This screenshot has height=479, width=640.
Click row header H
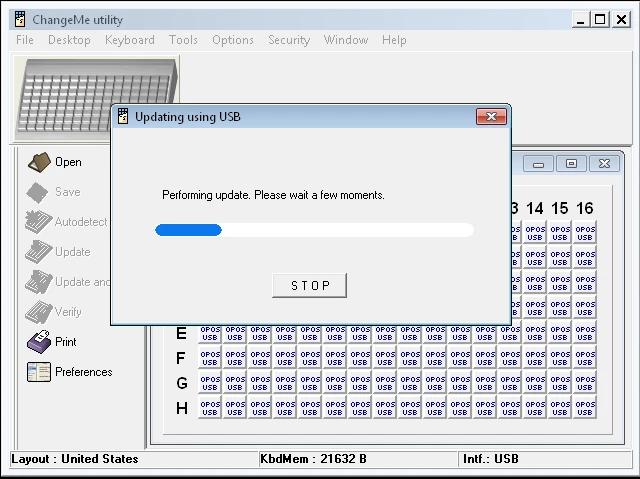pyautogui.click(x=182, y=408)
